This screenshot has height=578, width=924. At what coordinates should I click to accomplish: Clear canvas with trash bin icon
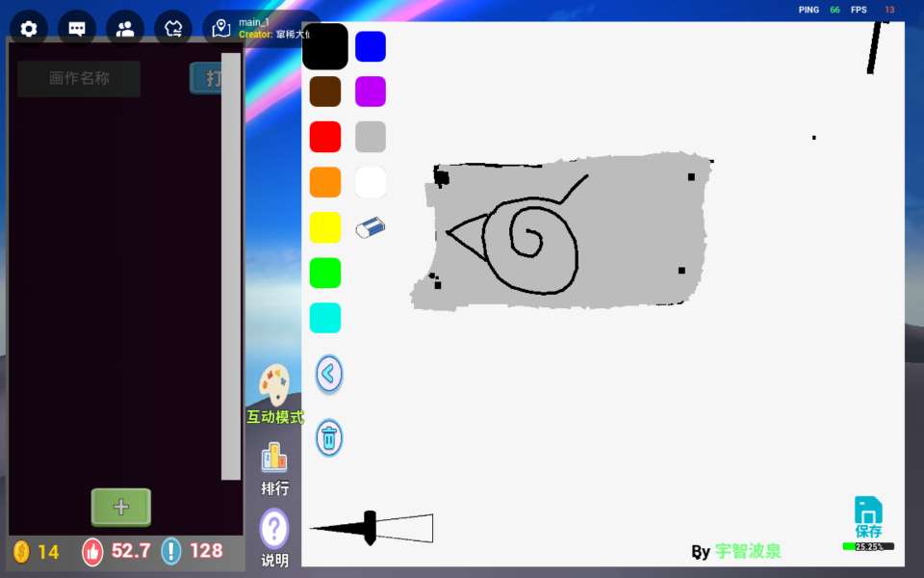(x=329, y=437)
